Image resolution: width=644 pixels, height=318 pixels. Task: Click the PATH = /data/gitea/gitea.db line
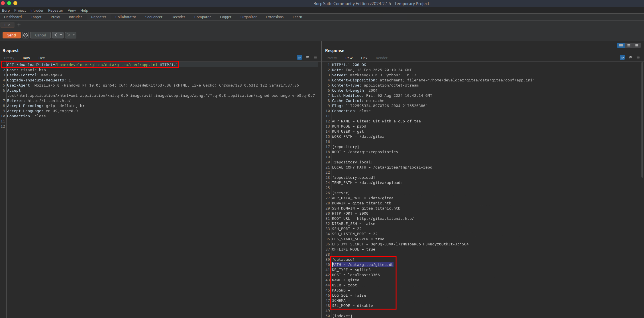tap(362, 265)
